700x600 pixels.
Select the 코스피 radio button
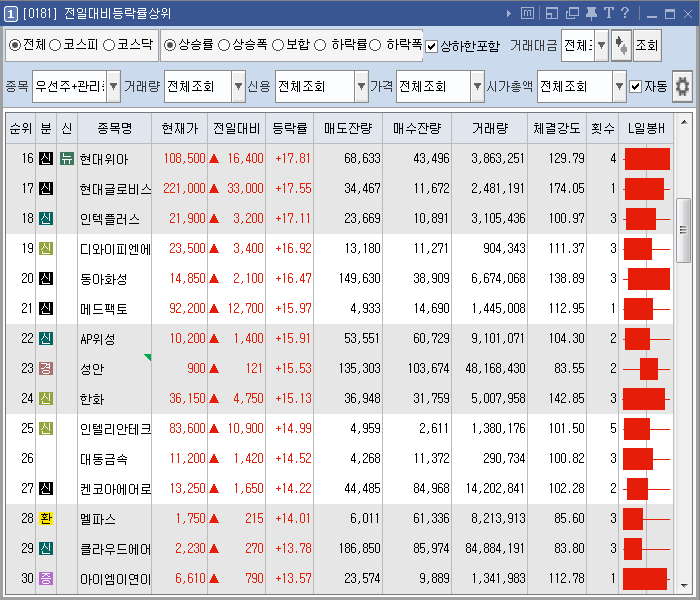(x=55, y=45)
